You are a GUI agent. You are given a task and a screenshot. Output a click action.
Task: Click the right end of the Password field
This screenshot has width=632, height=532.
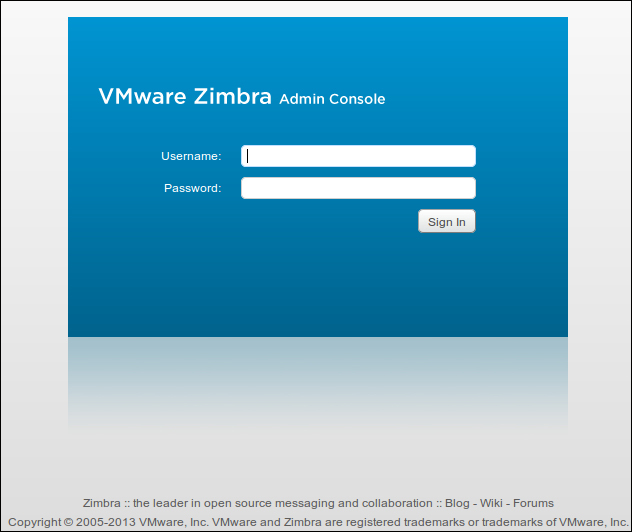pos(468,188)
